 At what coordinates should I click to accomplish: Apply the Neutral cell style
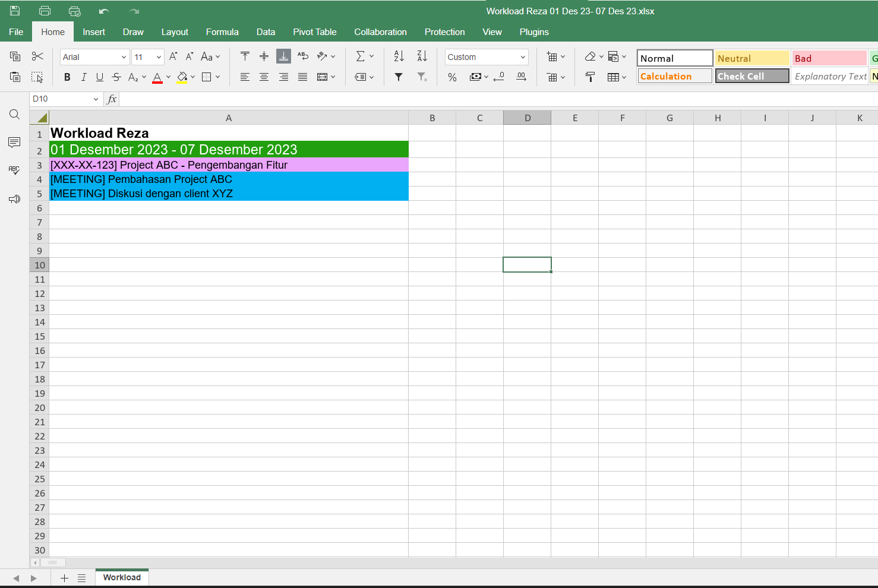point(751,58)
